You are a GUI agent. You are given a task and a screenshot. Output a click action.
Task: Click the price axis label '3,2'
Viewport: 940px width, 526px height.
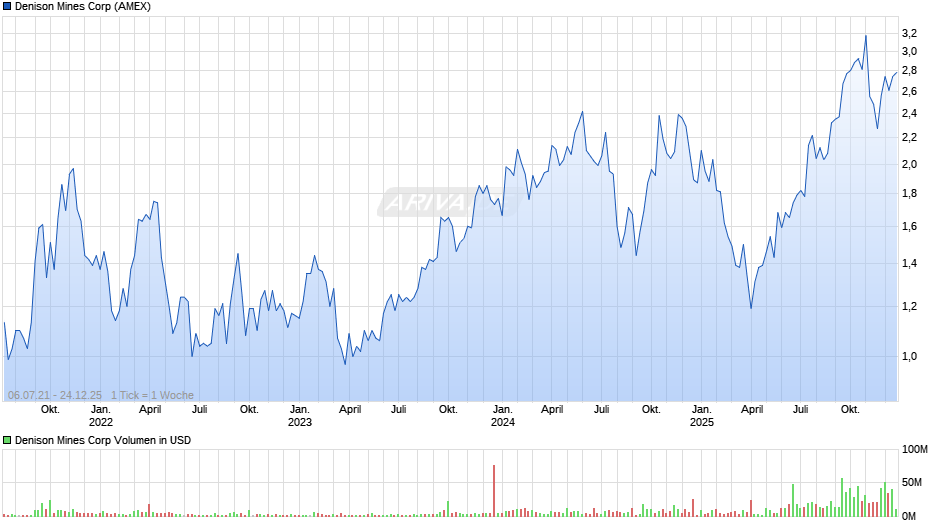click(909, 33)
